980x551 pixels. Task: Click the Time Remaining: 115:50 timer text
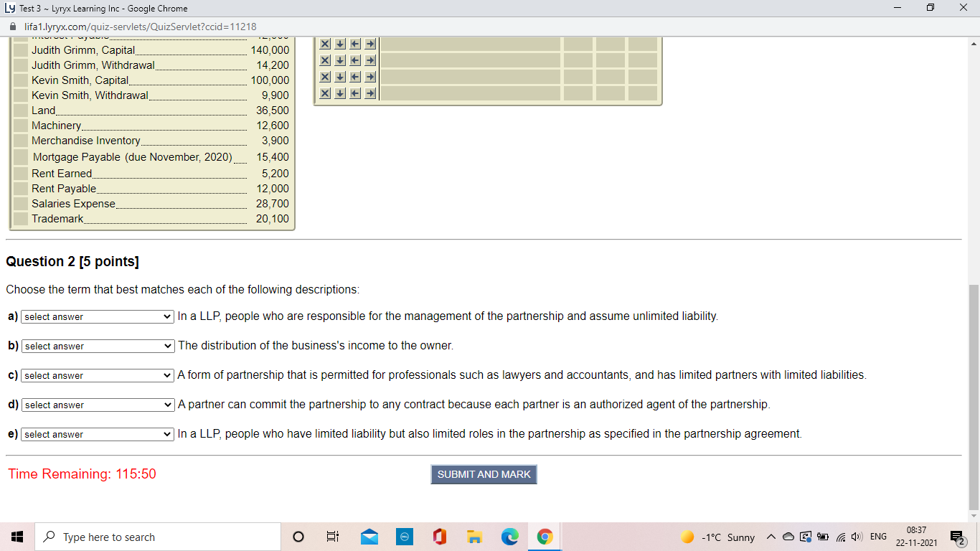click(82, 474)
